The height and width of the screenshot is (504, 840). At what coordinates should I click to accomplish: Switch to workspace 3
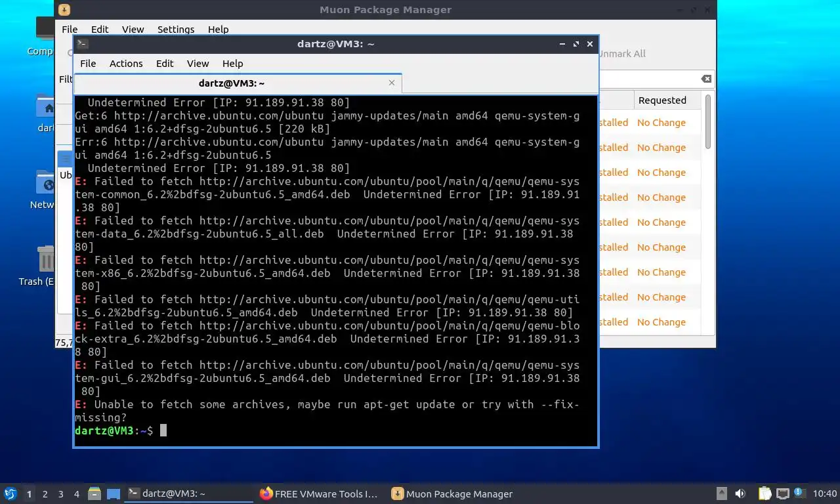click(x=60, y=493)
